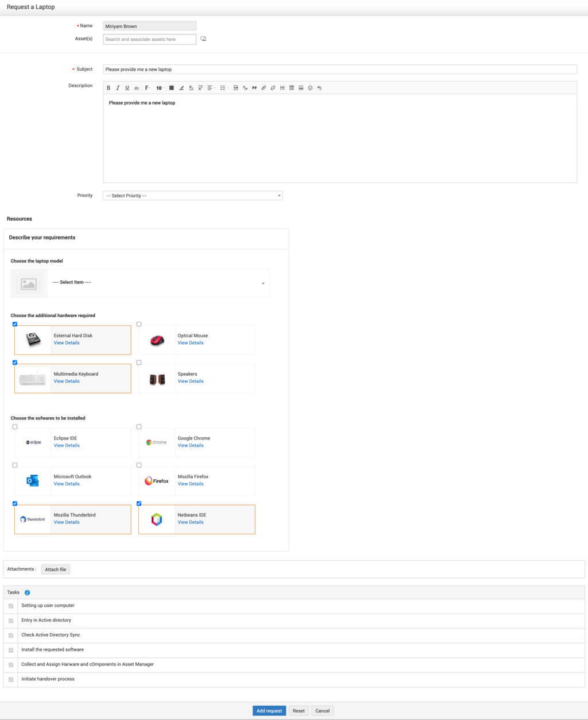Click the Optical Mouse image
The height and width of the screenshot is (720, 588).
(157, 340)
